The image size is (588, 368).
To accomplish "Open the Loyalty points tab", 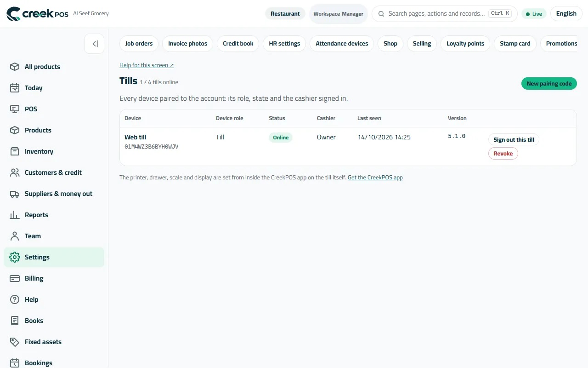I will click(465, 44).
